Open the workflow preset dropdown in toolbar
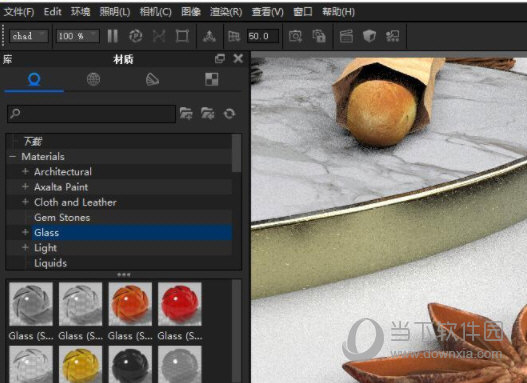This screenshot has width=527, height=383. click(x=29, y=36)
